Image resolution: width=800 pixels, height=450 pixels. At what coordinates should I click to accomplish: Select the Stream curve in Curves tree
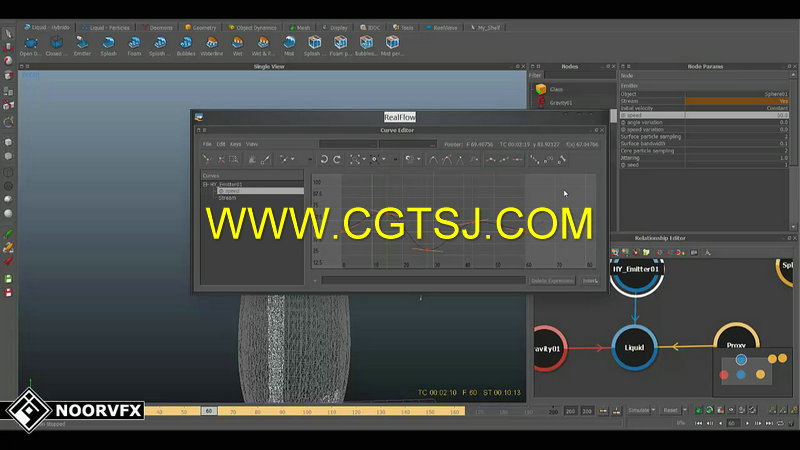[227, 198]
